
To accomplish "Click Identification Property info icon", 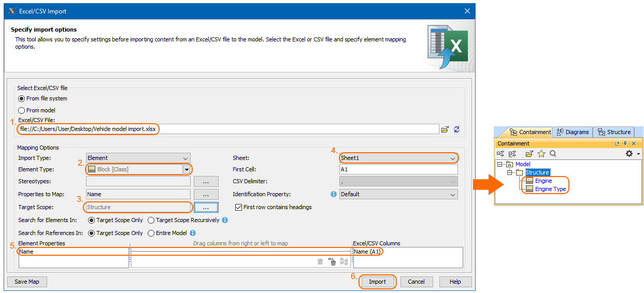I will pyautogui.click(x=333, y=195).
